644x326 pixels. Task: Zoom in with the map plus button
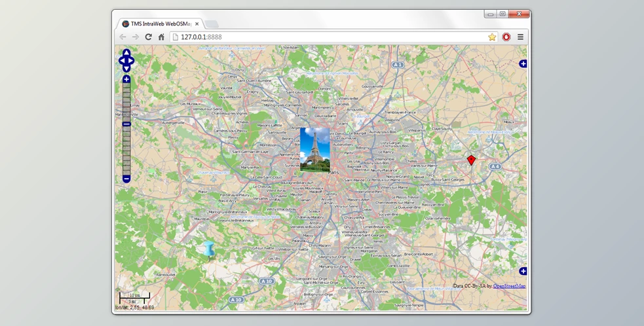pyautogui.click(x=126, y=79)
